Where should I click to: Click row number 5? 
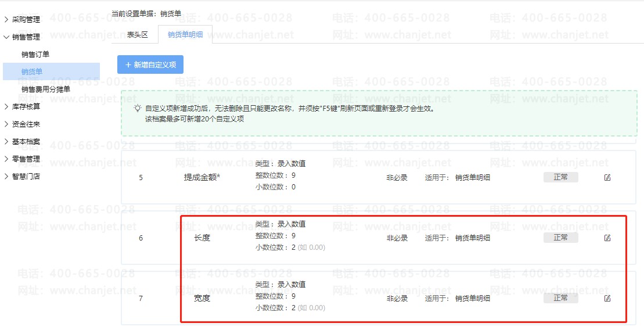(x=141, y=178)
